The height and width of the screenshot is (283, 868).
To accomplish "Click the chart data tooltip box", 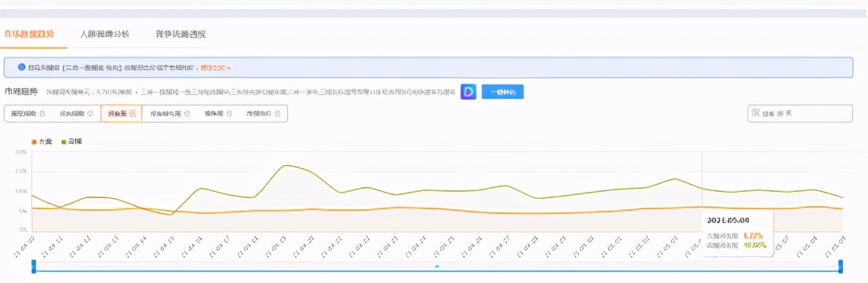I will [x=737, y=233].
